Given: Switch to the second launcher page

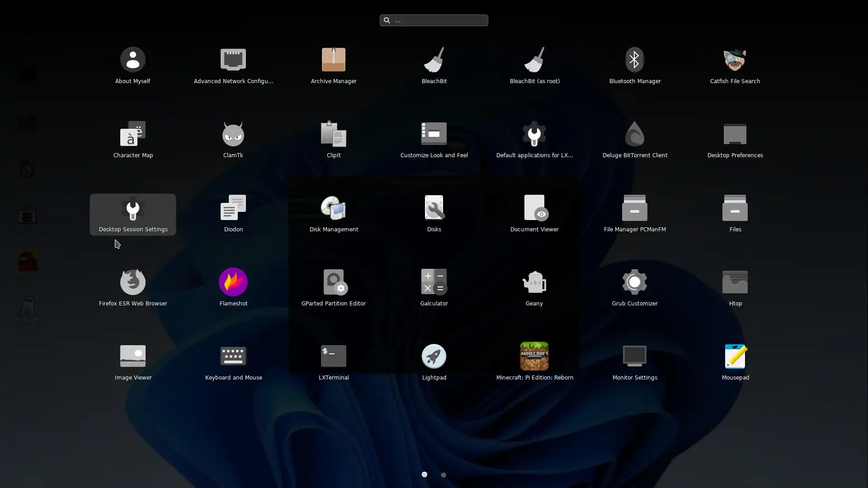Looking at the screenshot, I should (x=443, y=475).
